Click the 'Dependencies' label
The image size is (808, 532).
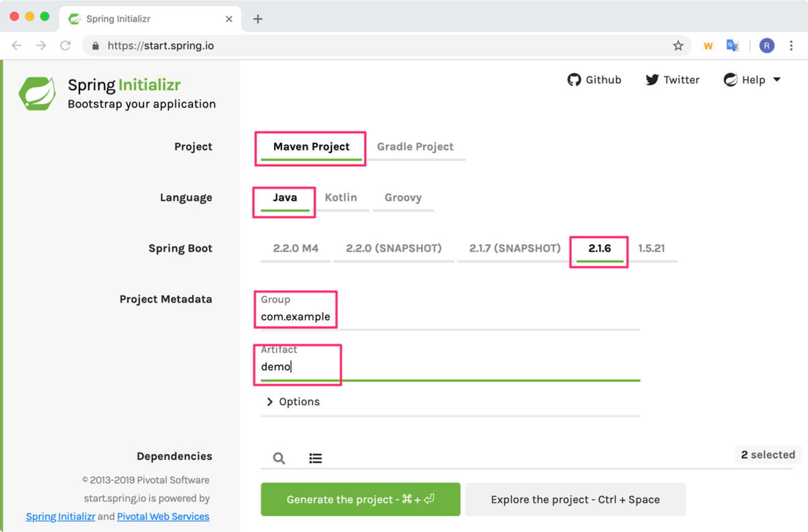tap(175, 456)
